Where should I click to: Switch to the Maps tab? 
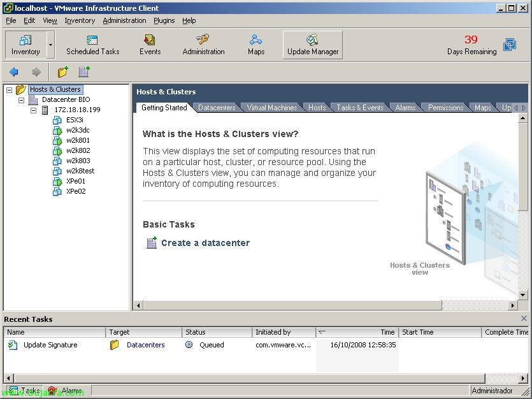point(483,108)
